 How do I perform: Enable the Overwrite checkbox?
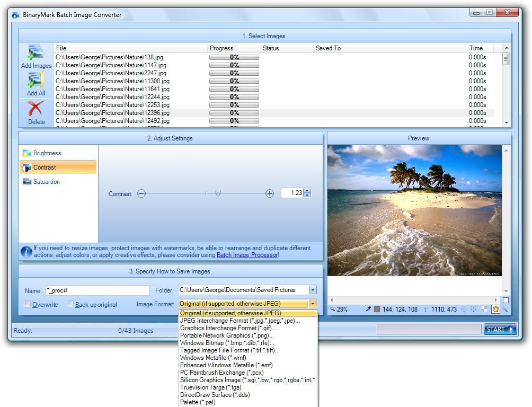tap(28, 305)
